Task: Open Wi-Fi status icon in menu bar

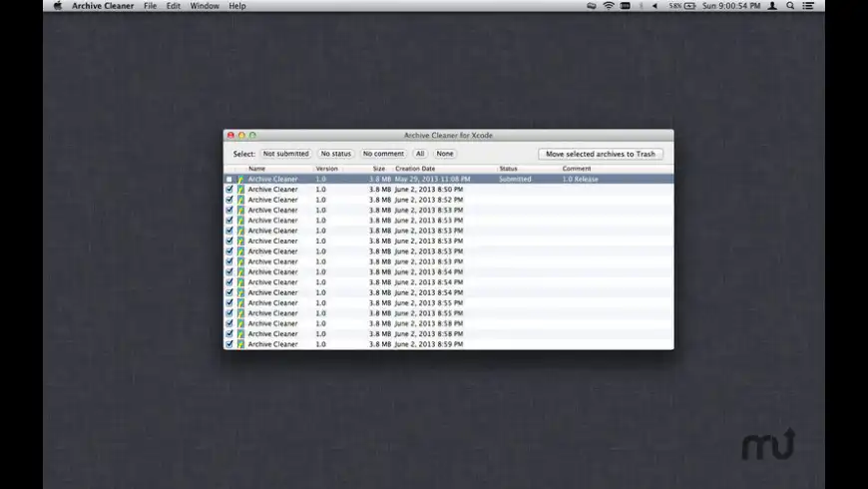Action: point(608,6)
